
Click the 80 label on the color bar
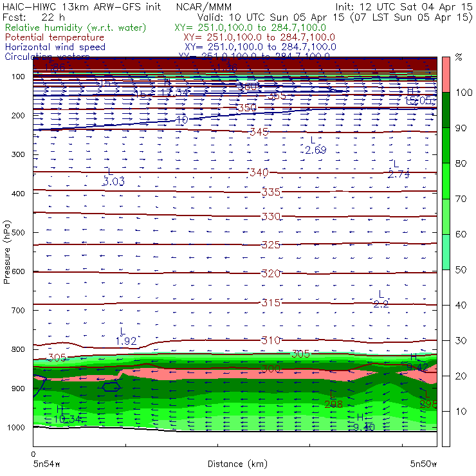[x=461, y=163]
